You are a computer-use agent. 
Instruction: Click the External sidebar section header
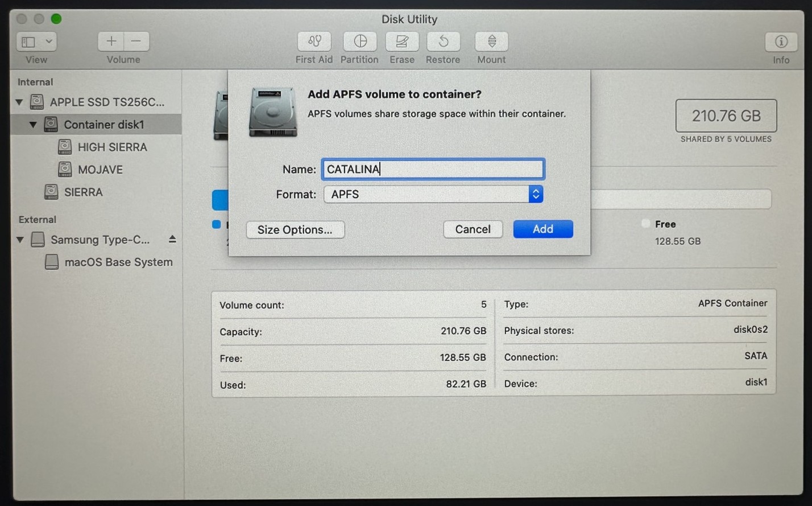click(38, 220)
